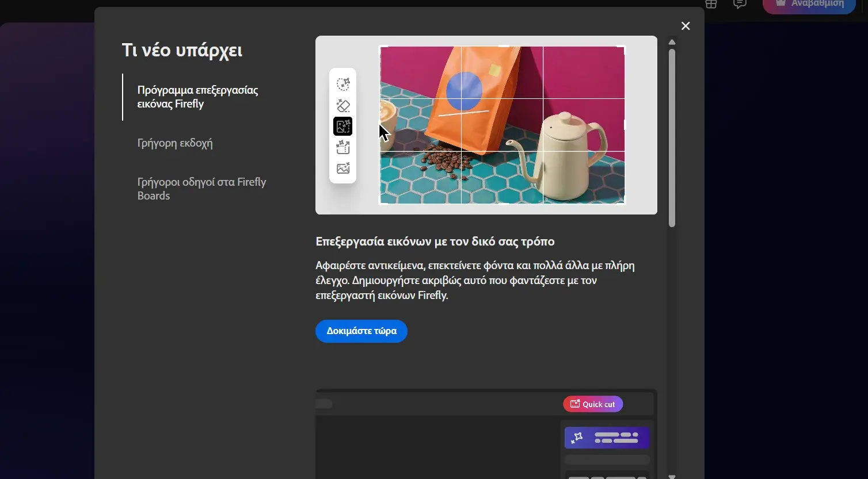
Task: Click the Quick cut badge
Action: pyautogui.click(x=593, y=404)
